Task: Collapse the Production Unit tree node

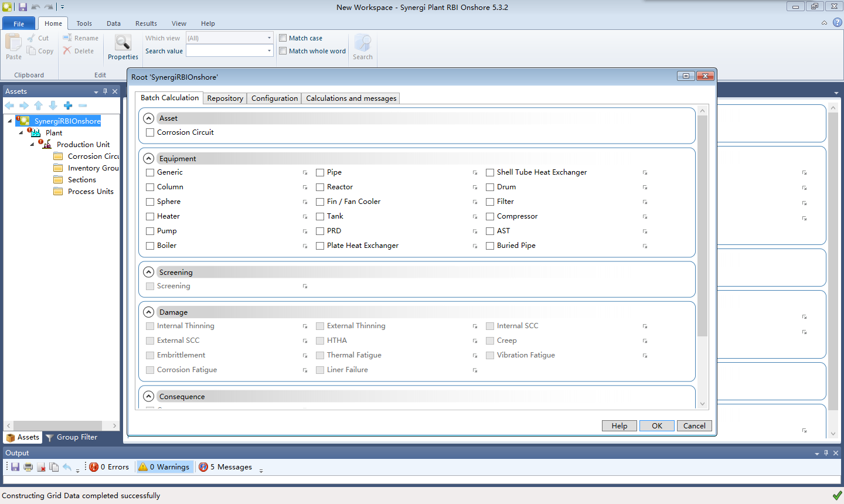Action: coord(32,145)
